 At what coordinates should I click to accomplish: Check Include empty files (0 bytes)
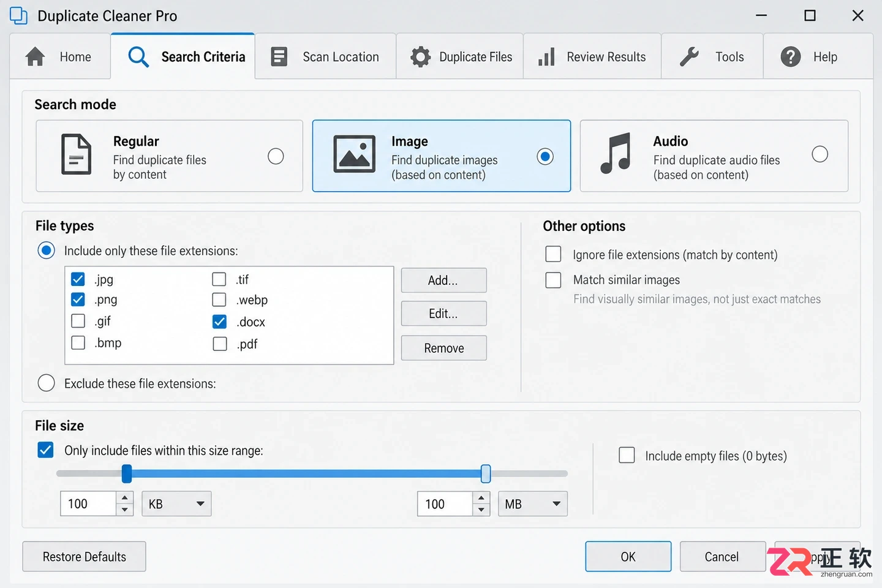627,455
